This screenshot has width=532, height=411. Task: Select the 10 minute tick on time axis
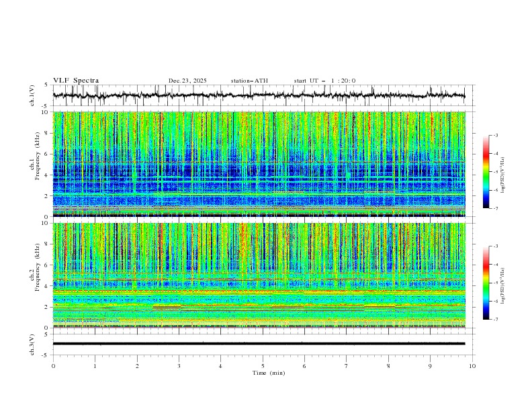coord(472,366)
